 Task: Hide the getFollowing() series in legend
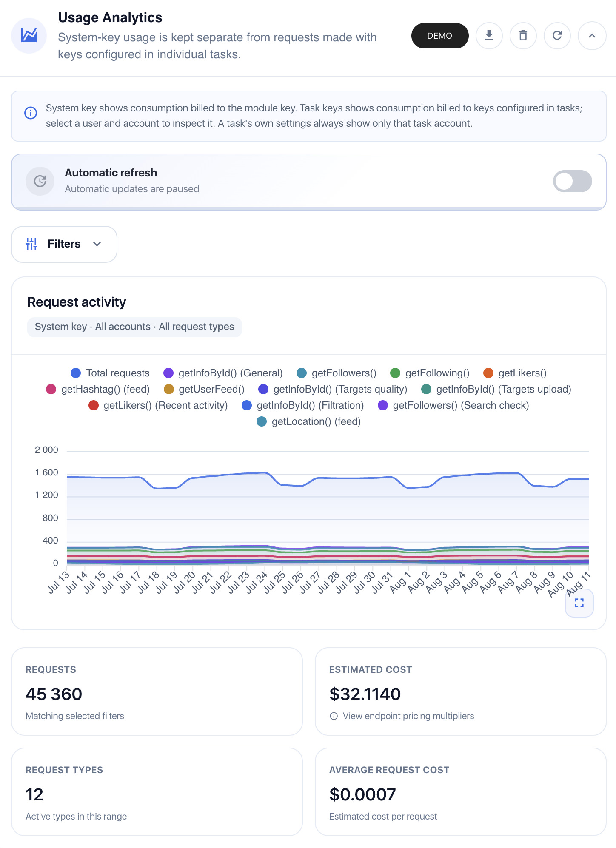pyautogui.click(x=430, y=373)
